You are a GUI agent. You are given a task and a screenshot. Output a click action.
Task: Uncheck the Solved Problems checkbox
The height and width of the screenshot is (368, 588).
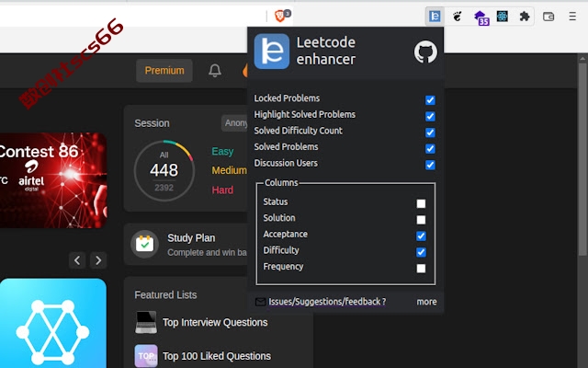[x=430, y=148]
